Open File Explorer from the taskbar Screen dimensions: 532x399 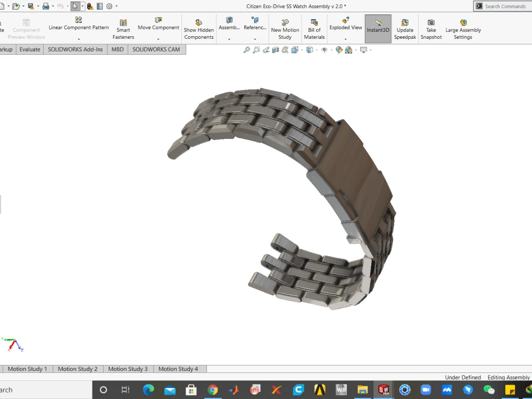(362, 390)
